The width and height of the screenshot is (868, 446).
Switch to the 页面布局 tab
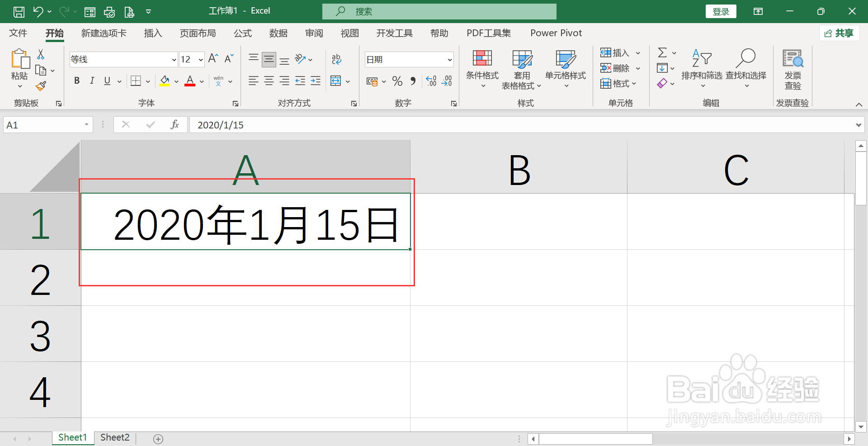(x=198, y=33)
